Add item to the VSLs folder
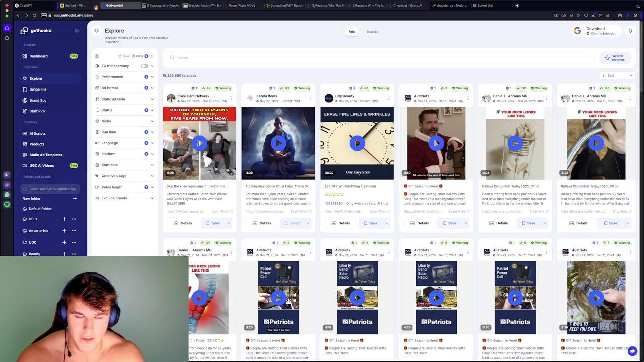The height and width of the screenshot is (362, 644). 64,219
